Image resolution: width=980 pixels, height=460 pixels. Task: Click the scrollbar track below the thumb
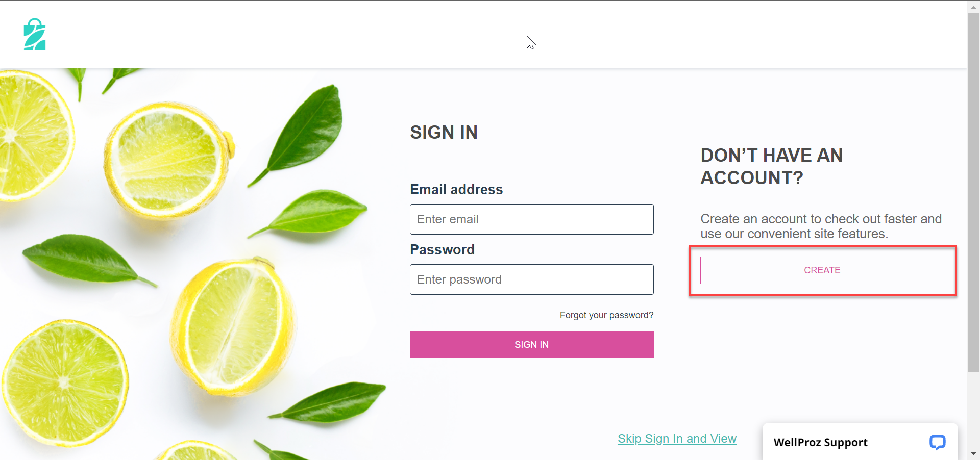[x=973, y=410]
